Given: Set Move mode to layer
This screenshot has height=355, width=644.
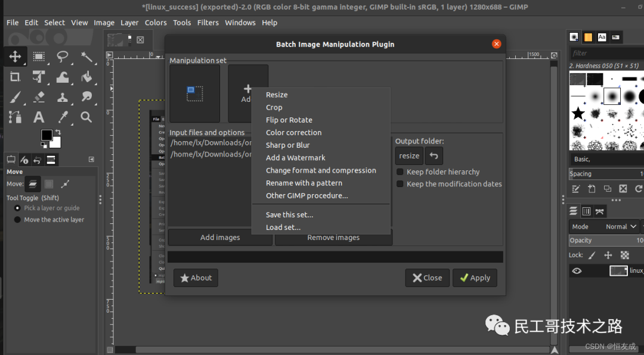Looking at the screenshot, I should point(33,184).
